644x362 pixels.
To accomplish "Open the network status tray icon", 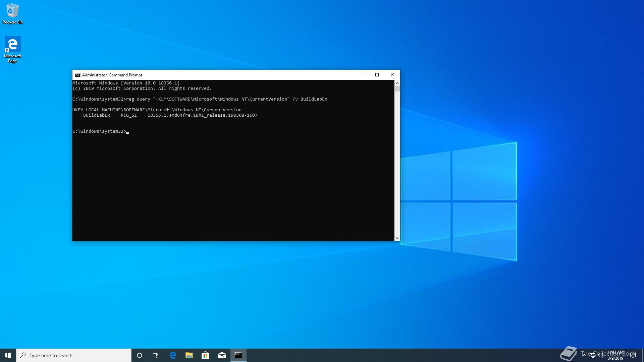I will [x=593, y=355].
